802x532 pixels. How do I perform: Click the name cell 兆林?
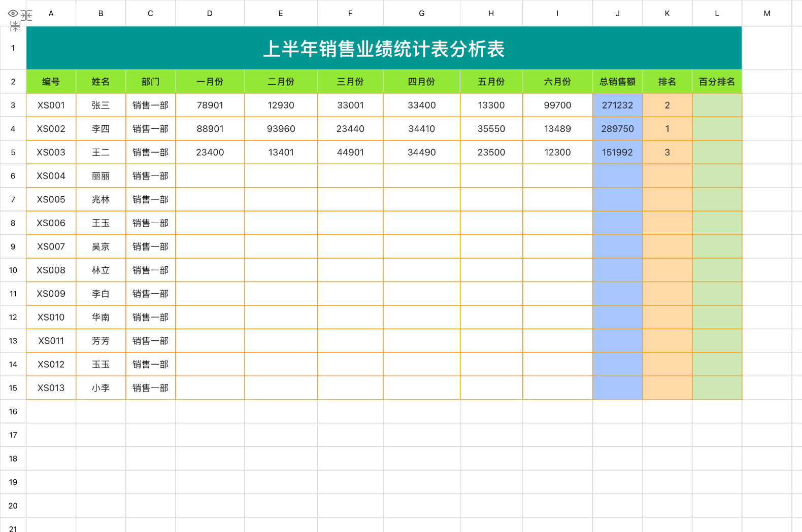click(x=101, y=199)
